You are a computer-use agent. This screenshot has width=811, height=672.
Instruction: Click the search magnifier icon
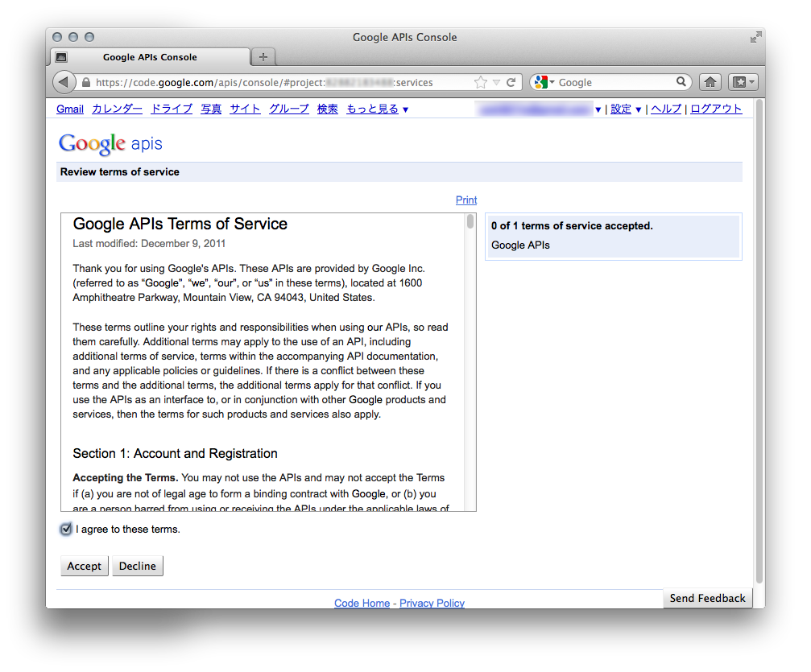pyautogui.click(x=681, y=81)
